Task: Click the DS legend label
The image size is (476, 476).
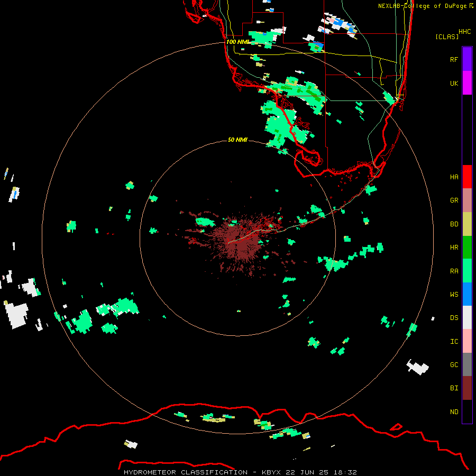Action: (454, 318)
